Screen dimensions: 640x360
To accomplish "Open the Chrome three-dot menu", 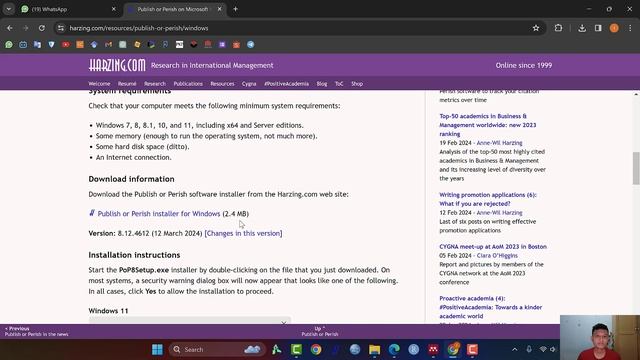I will 630,28.
